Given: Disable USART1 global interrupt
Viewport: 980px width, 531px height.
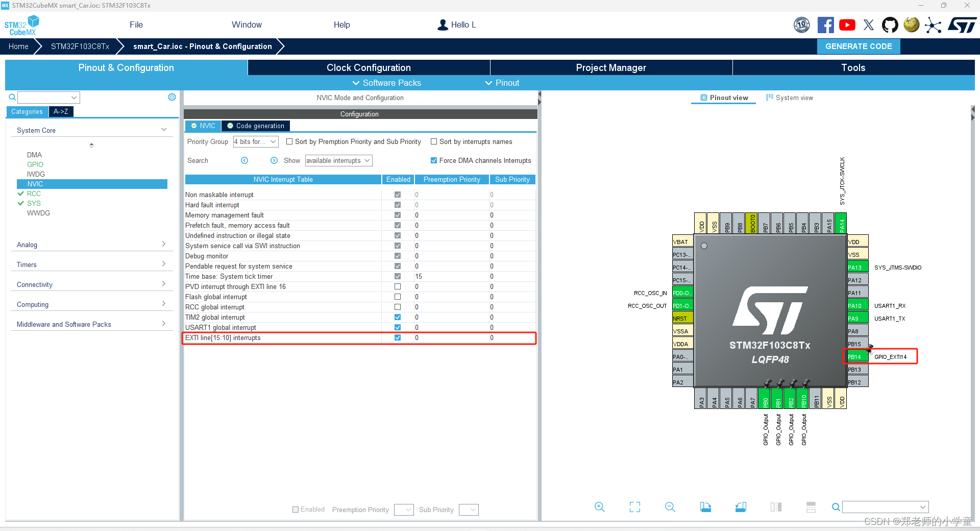Looking at the screenshot, I should tap(398, 327).
